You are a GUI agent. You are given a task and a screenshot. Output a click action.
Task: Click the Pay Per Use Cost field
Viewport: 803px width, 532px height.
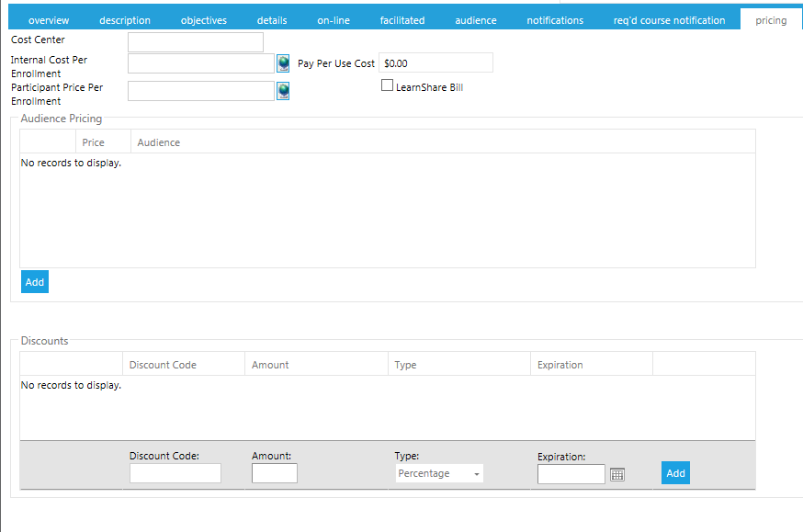(435, 63)
